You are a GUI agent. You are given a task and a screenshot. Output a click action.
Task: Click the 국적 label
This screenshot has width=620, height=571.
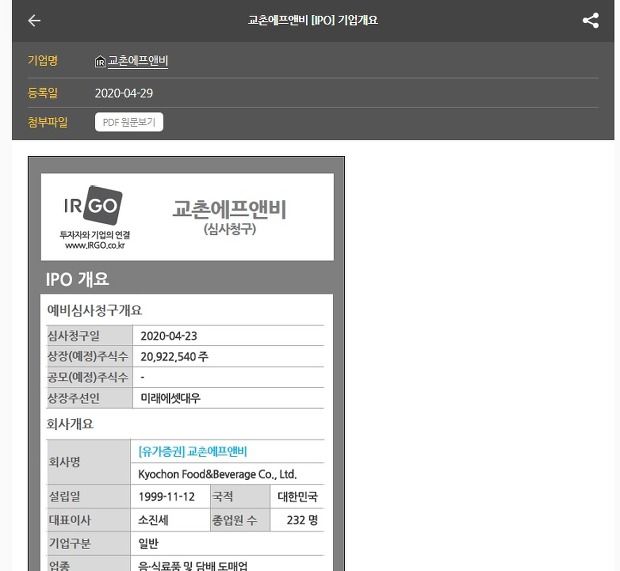coord(223,496)
